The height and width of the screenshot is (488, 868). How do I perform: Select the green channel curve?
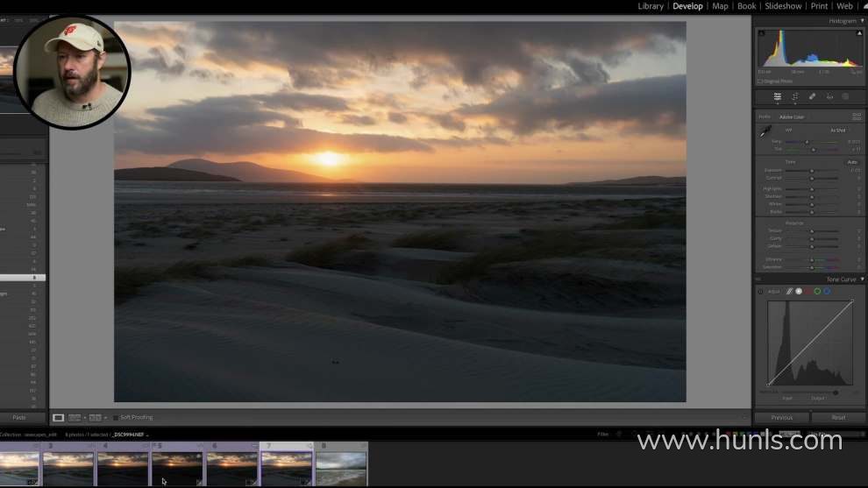click(x=817, y=292)
